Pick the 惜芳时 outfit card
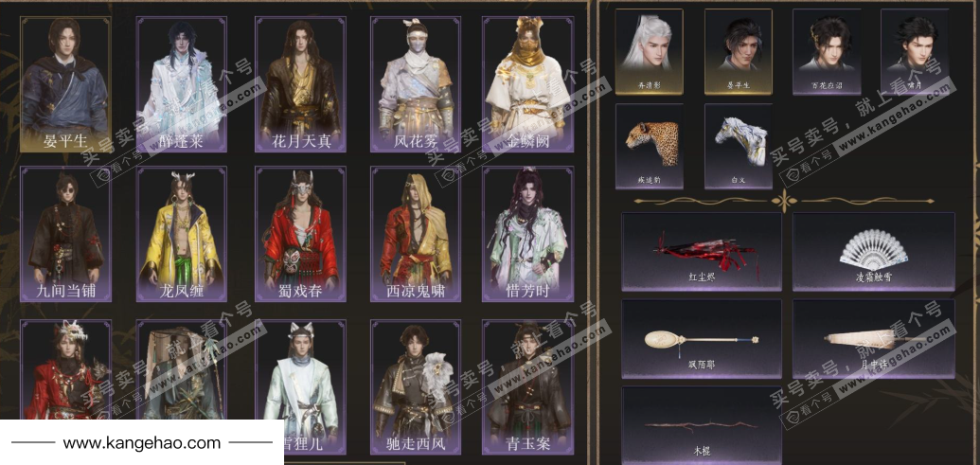This screenshot has width=980, height=465. pos(528,234)
